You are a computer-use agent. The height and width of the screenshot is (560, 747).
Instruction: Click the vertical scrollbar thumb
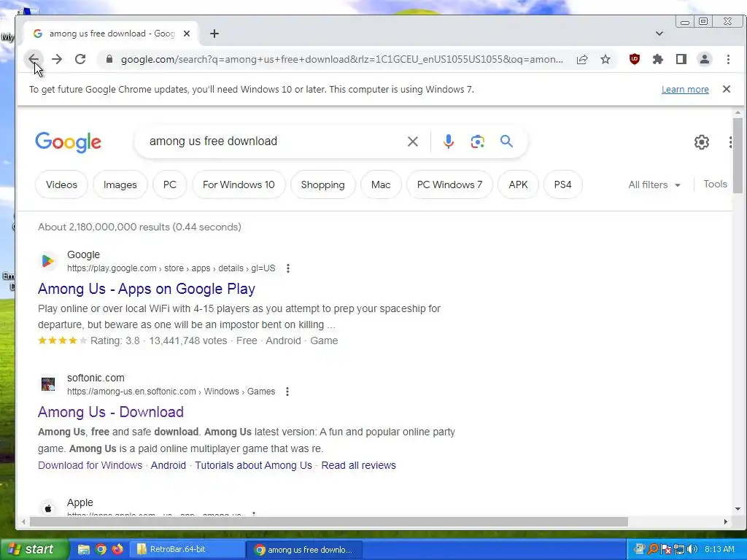coord(738,155)
